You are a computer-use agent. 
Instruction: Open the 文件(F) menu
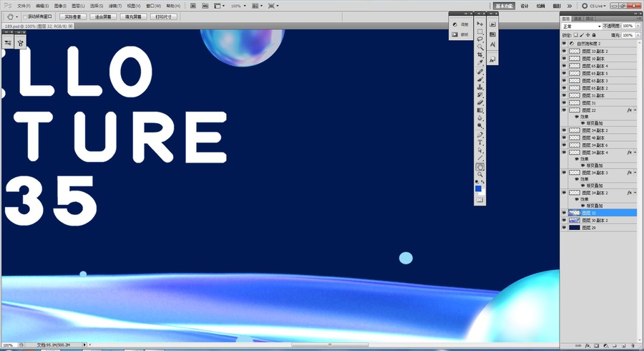point(24,6)
